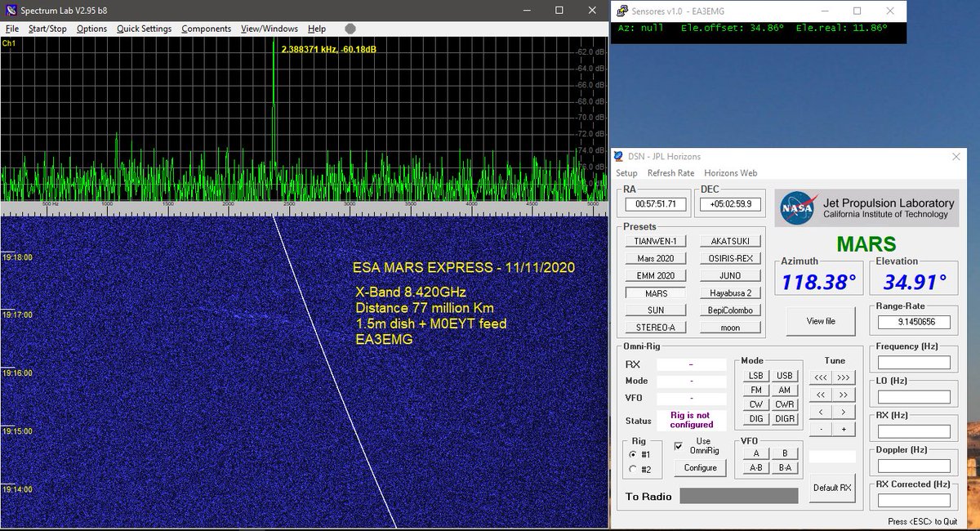Select Rig #2 radio button
The height and width of the screenshot is (531, 980).
(635, 468)
